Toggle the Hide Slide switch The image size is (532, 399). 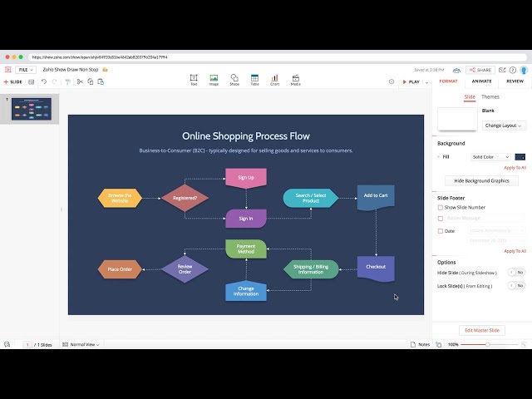[x=516, y=272]
